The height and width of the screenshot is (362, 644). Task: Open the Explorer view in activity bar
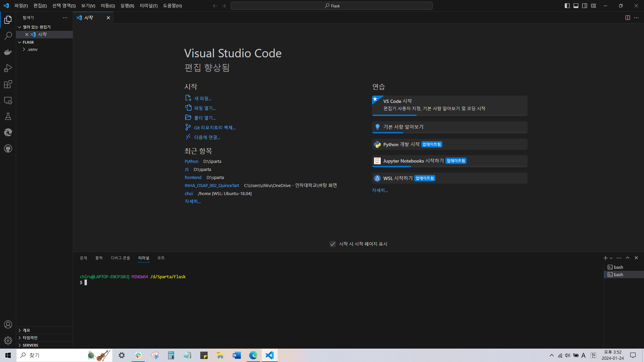[8, 20]
